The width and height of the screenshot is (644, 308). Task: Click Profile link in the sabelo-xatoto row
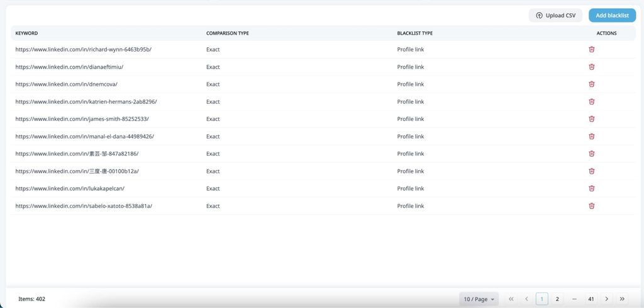(410, 205)
